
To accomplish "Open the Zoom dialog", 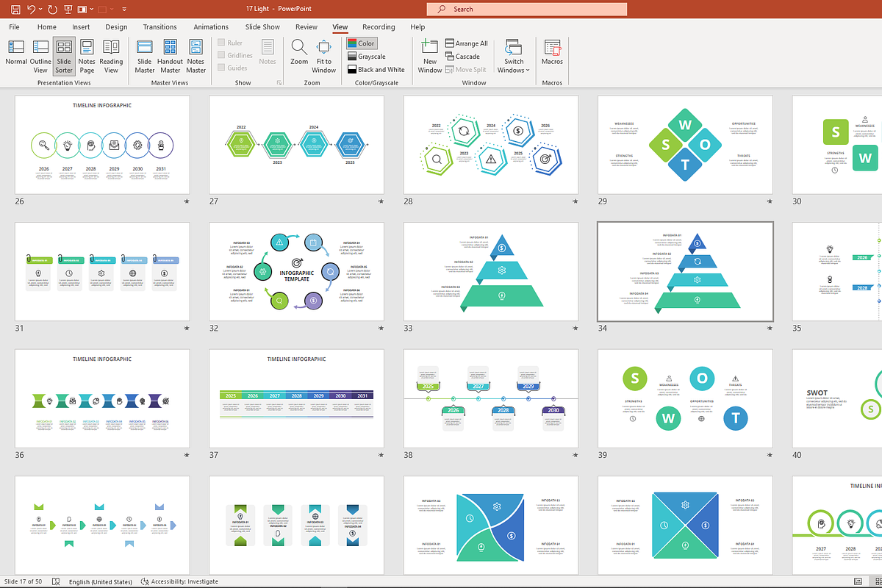I will coord(299,53).
